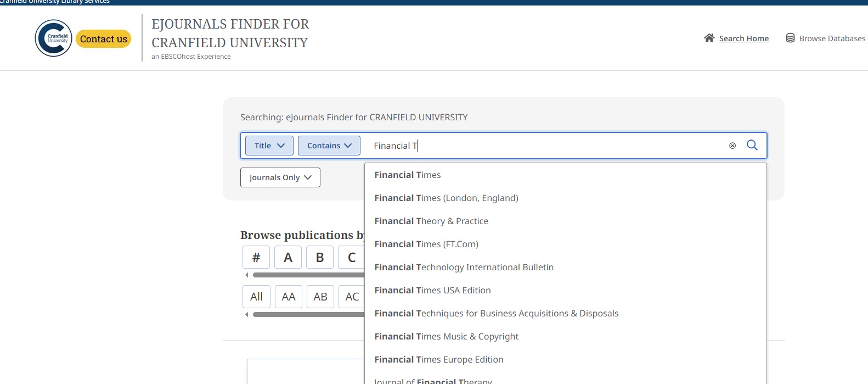Click the left arrow of the sub-letter scrollbar

246,315
